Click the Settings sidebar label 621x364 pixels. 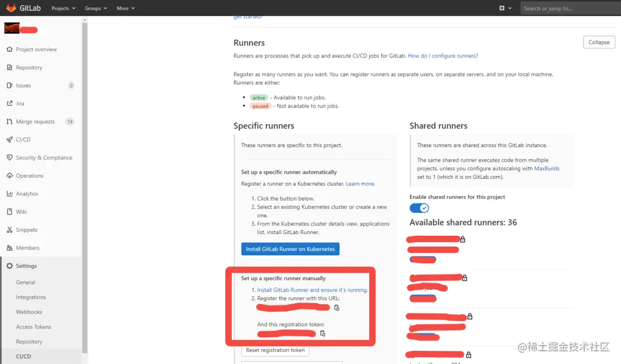pos(26,266)
